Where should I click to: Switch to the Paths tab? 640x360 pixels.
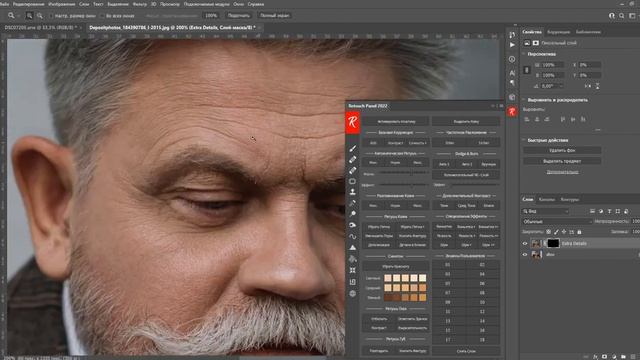tap(570, 200)
